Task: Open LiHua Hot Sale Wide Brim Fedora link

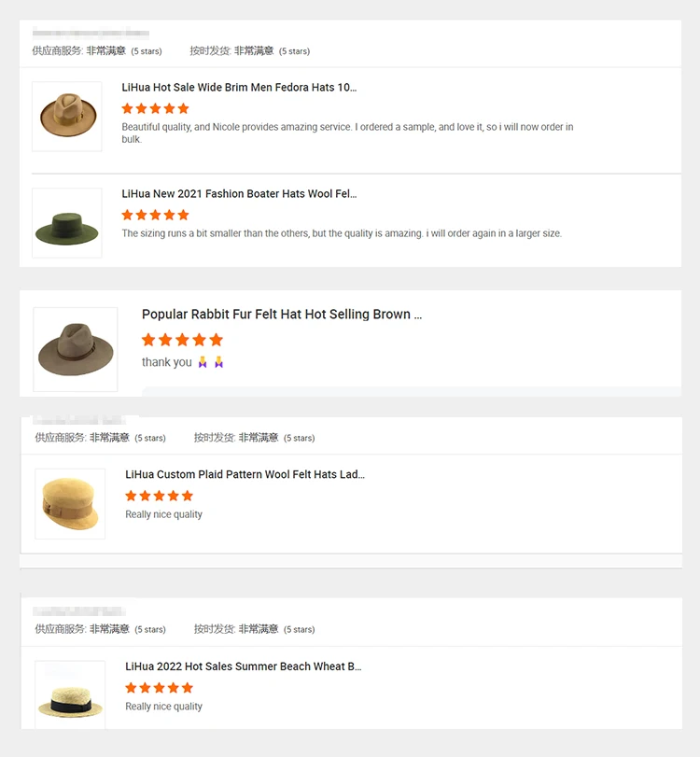Action: (239, 88)
